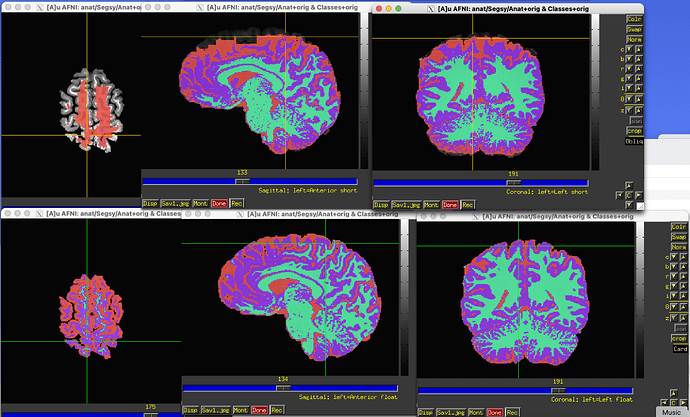The image size is (690, 417).
Task: Lower brightness with 'b' down arrow, upper coronal window
Action: 629,59
